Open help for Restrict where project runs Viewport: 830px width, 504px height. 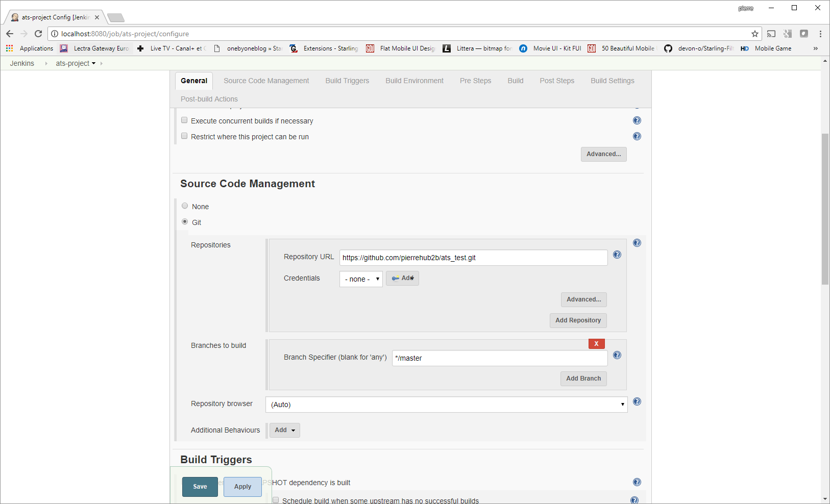pyautogui.click(x=637, y=136)
